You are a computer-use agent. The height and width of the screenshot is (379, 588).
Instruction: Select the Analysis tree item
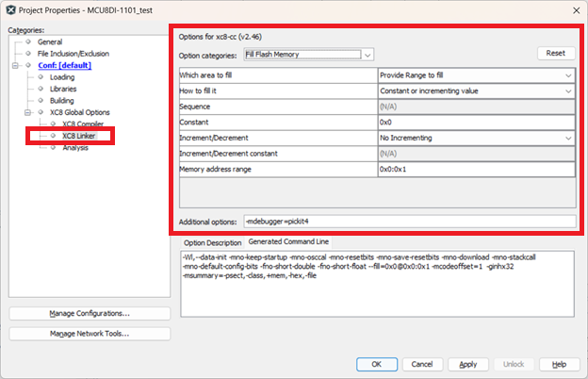pos(75,147)
